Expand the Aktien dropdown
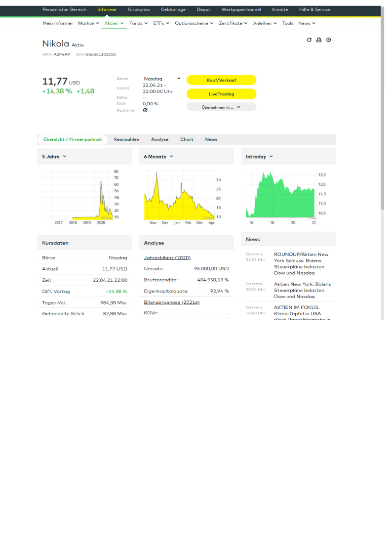 point(114,23)
